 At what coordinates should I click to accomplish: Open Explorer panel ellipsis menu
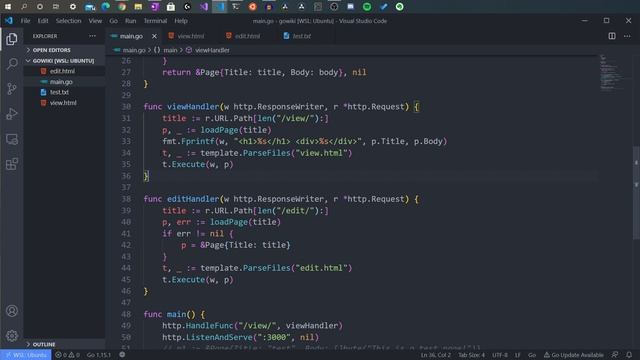93,36
